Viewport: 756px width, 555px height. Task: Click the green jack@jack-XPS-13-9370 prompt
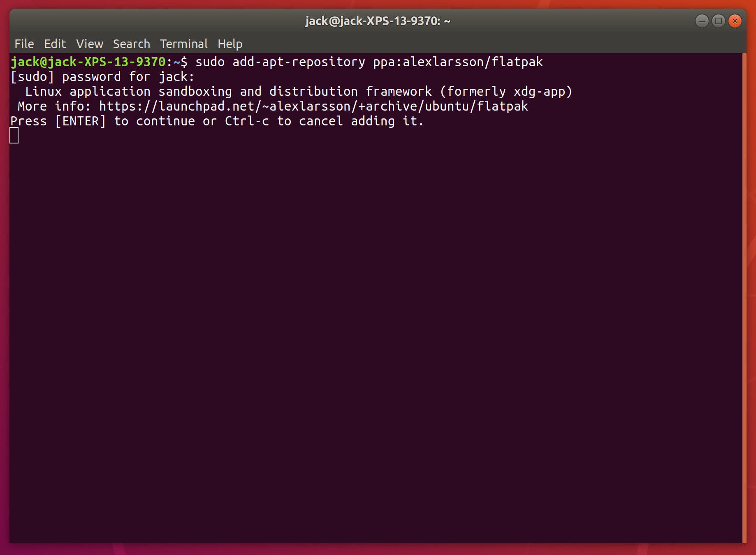point(88,62)
